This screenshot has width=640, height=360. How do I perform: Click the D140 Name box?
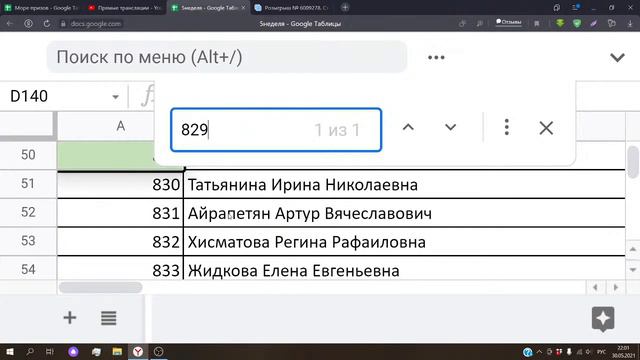coord(59,96)
